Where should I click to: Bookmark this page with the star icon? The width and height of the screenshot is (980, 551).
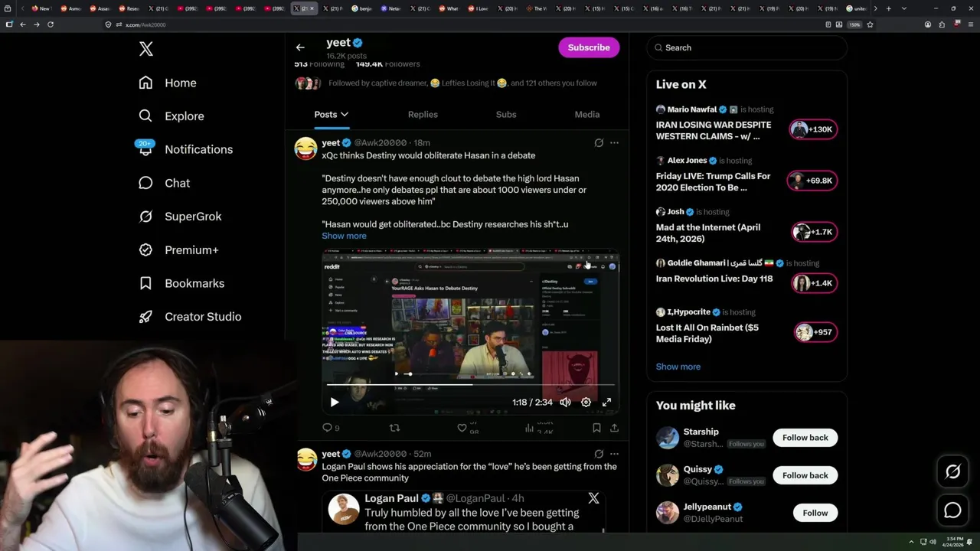(870, 24)
